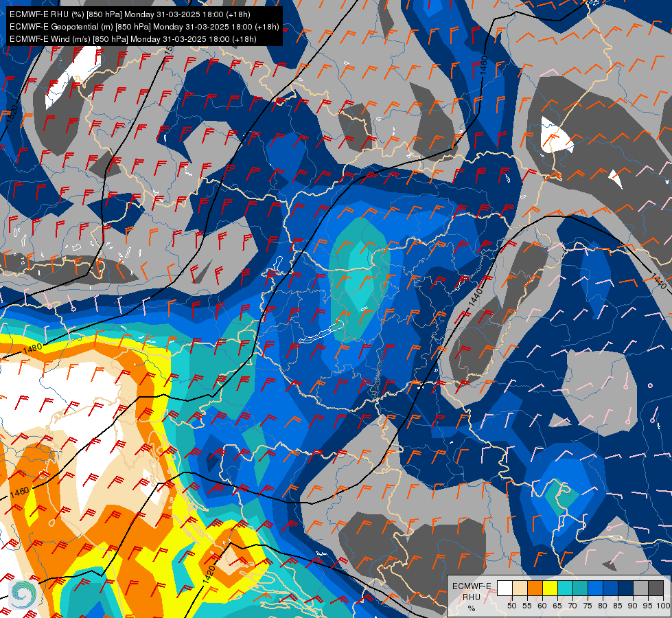Pick the orange 55-60 legend swatch

(x=535, y=588)
